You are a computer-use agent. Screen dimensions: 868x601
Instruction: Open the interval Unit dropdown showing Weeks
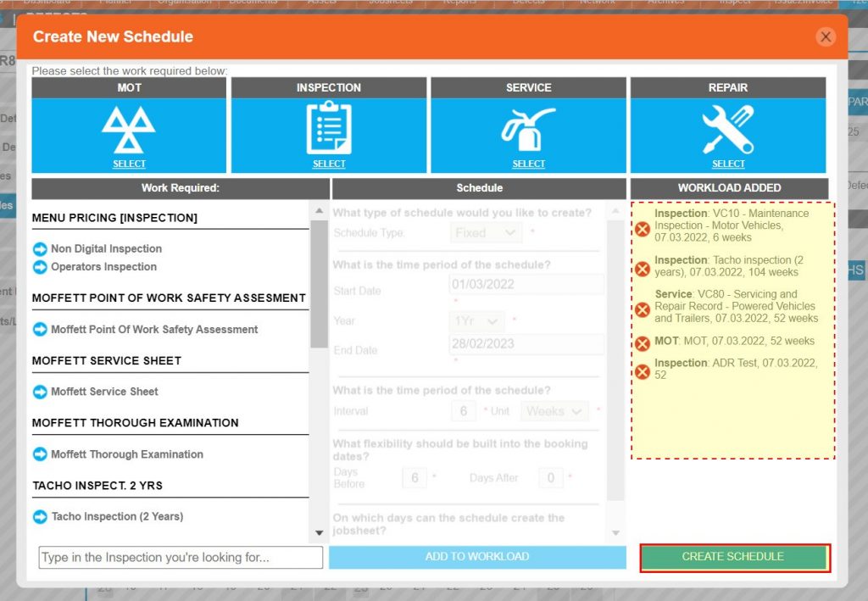pos(554,410)
